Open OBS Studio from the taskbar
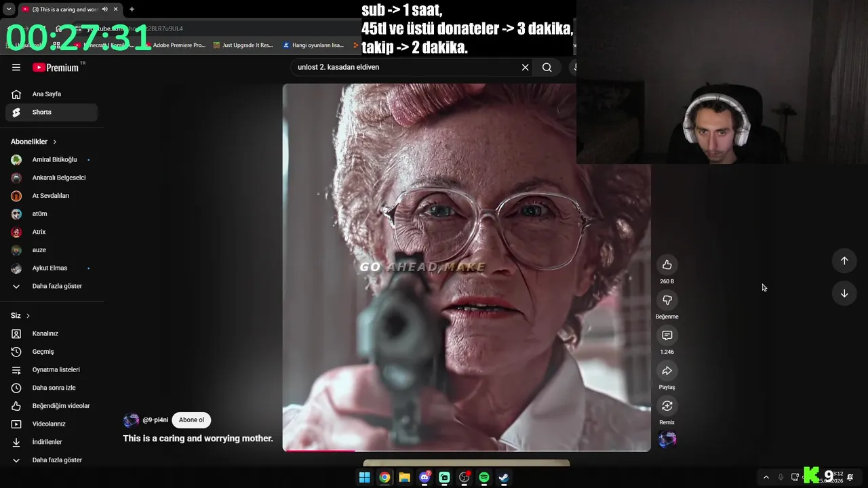 465,477
